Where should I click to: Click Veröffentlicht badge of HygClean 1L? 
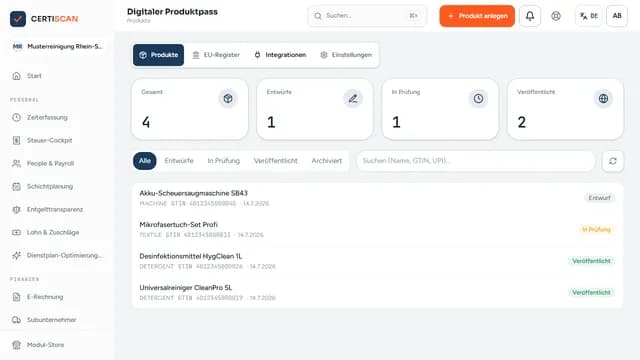coord(591,261)
